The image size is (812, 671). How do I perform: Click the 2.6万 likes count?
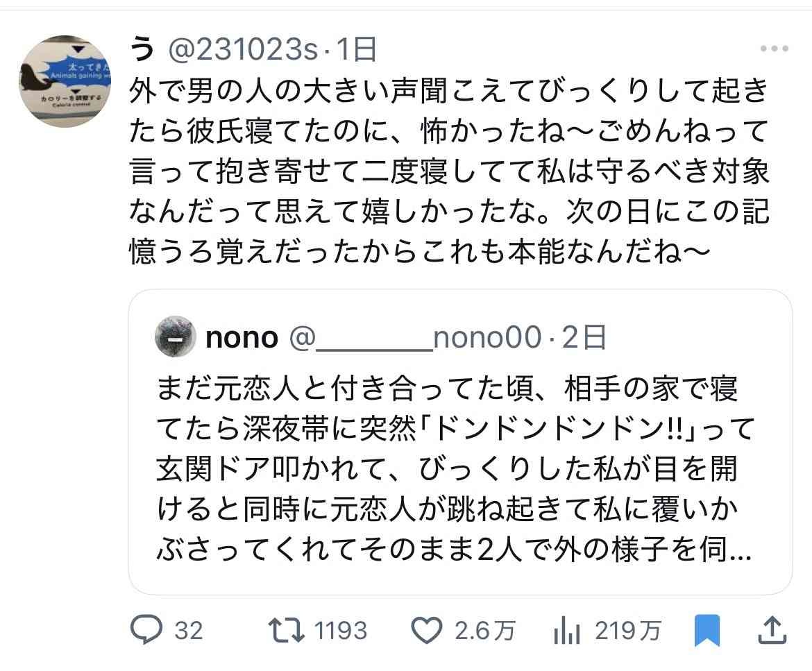(485, 631)
